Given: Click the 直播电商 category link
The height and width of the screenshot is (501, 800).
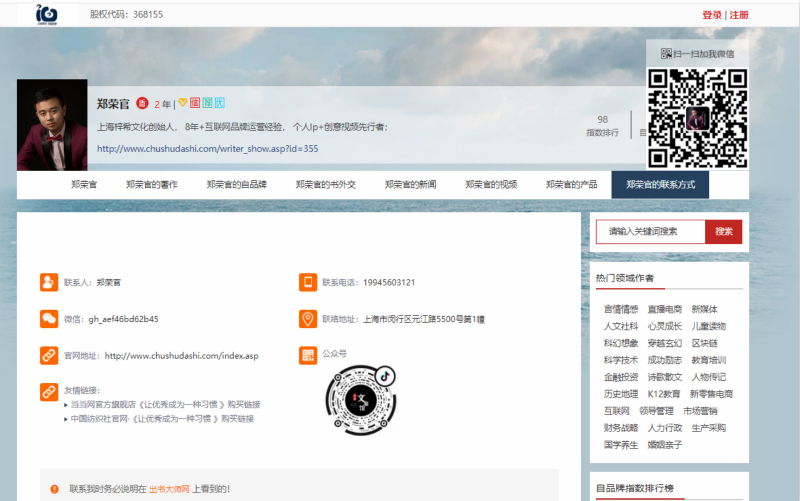Looking at the screenshot, I should (664, 309).
